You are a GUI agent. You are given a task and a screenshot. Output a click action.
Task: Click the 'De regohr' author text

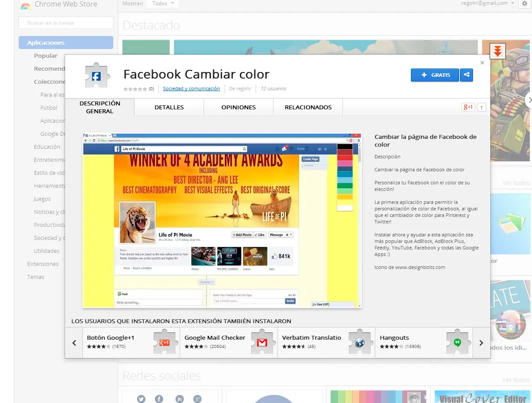[240, 88]
